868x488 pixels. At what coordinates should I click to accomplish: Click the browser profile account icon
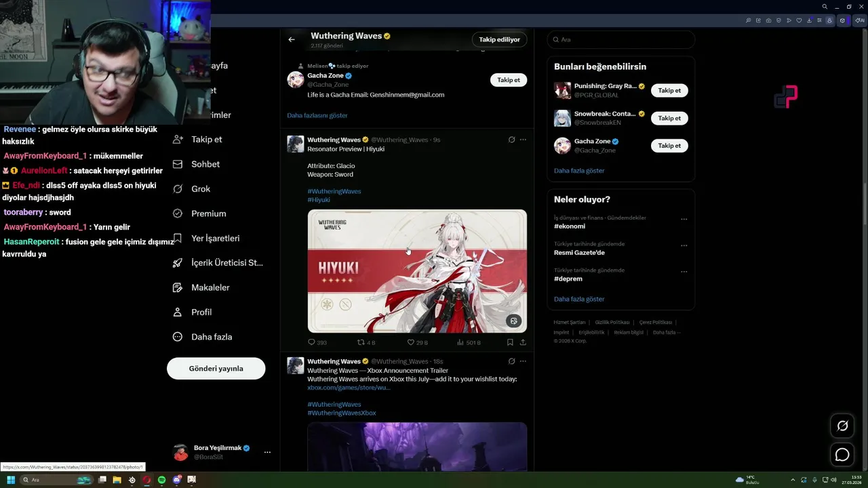[x=829, y=20]
